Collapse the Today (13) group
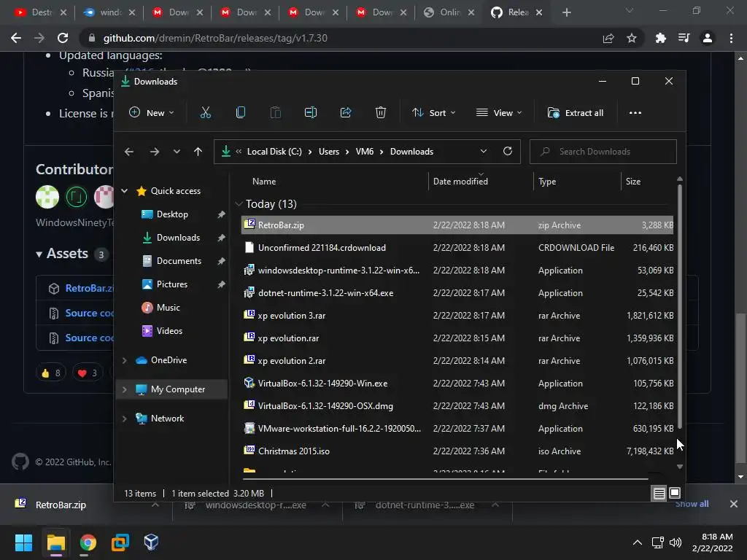747x560 pixels. click(x=239, y=204)
